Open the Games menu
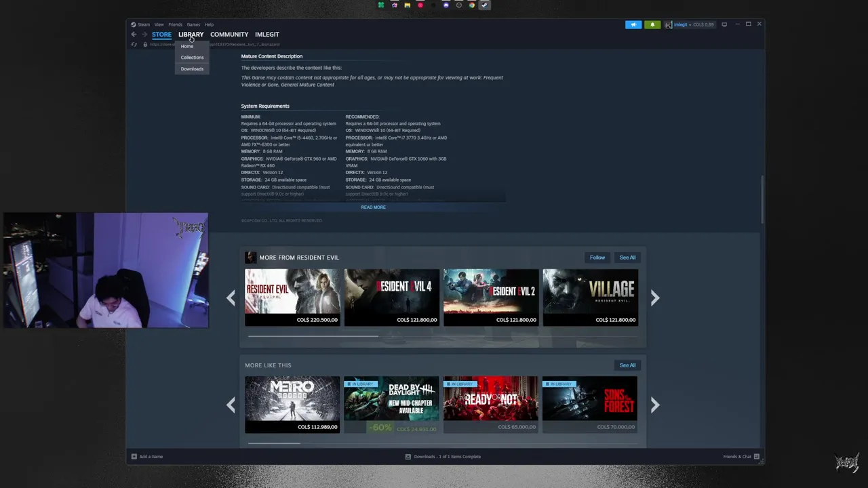 tap(193, 24)
